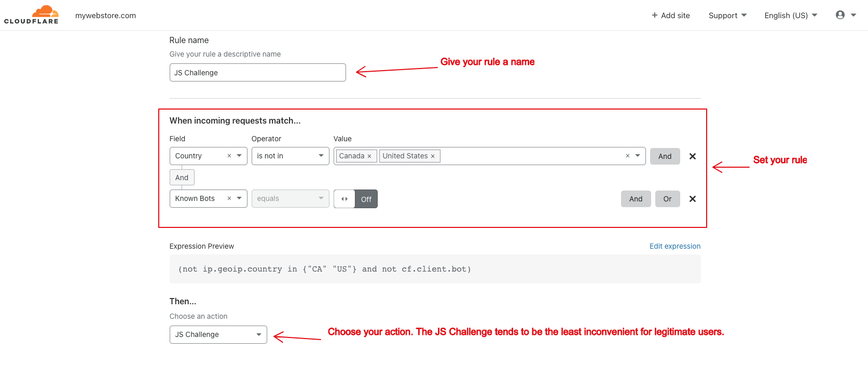Remove the Canada value tag
Screen dimensions: 868x365
[x=369, y=156]
